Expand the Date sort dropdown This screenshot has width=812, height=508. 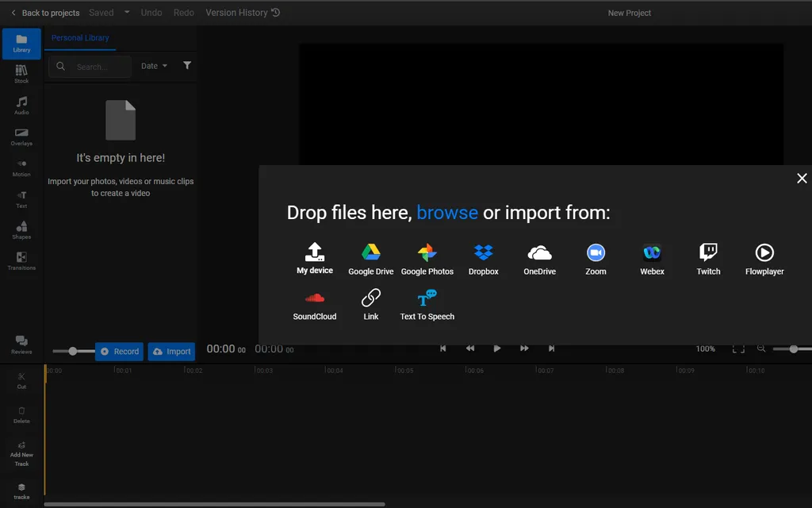[x=154, y=67]
